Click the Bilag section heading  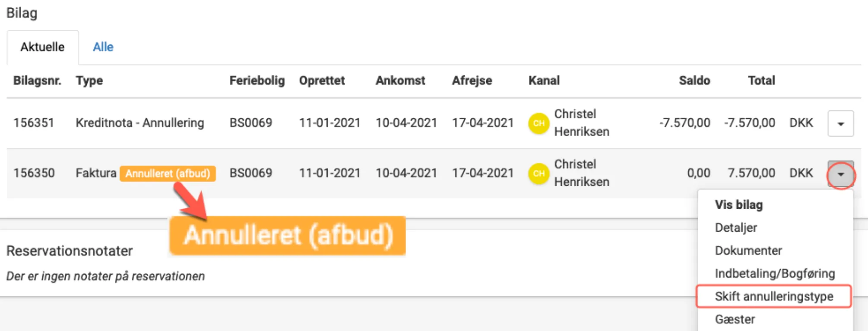(x=22, y=13)
